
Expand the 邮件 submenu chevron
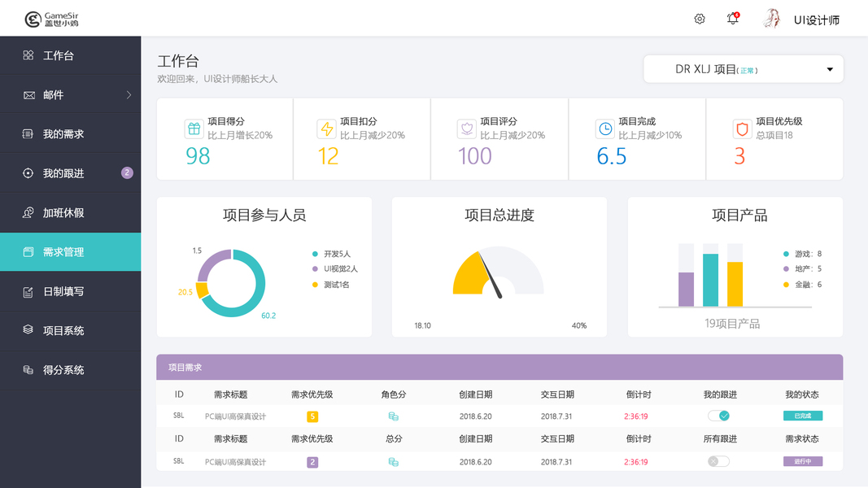tap(129, 95)
